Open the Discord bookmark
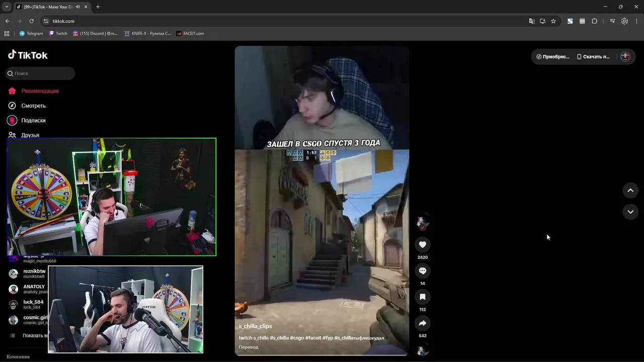Image resolution: width=644 pixels, height=362 pixels. (x=95, y=34)
